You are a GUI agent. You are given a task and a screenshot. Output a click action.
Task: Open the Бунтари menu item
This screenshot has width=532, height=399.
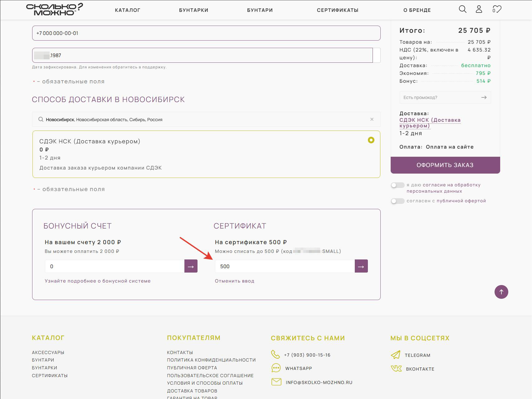point(260,10)
